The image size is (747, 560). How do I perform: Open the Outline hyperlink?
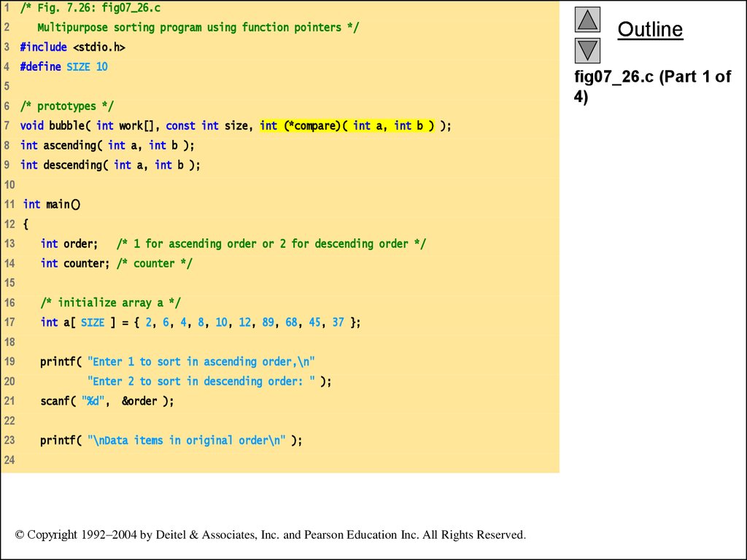(650, 29)
